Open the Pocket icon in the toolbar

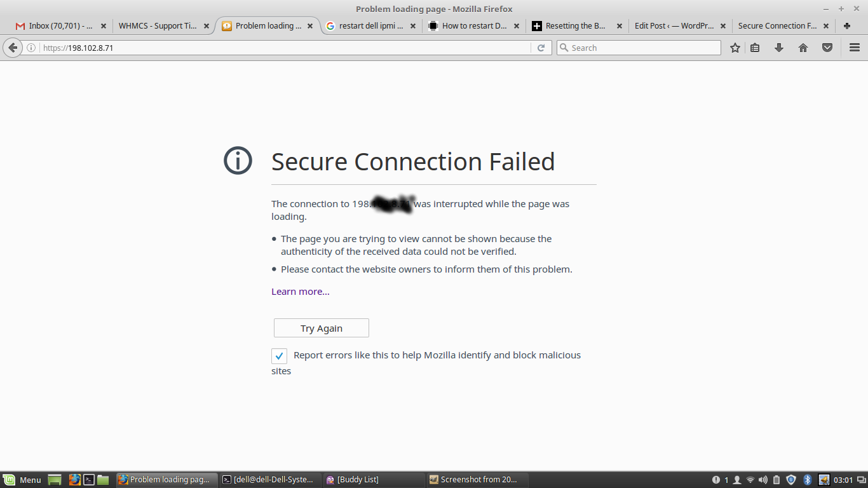pyautogui.click(x=827, y=48)
